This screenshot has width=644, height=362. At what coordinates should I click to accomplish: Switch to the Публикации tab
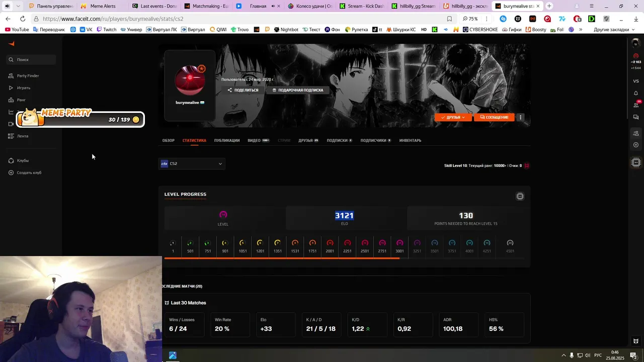[x=227, y=140]
